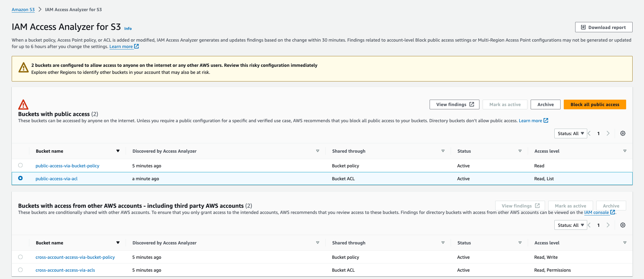644x279 pixels.
Task: Click the warning triangle beside Buckets with public access
Action: tap(23, 104)
